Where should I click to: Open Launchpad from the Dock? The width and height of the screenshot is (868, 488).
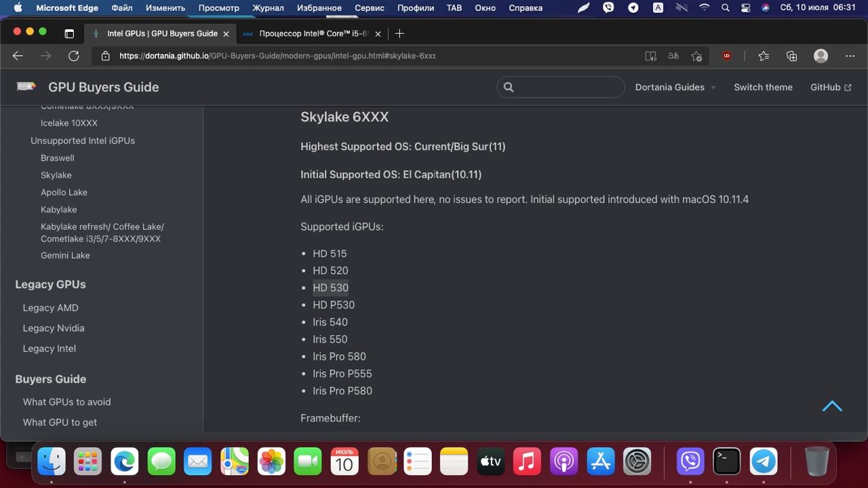(x=88, y=462)
